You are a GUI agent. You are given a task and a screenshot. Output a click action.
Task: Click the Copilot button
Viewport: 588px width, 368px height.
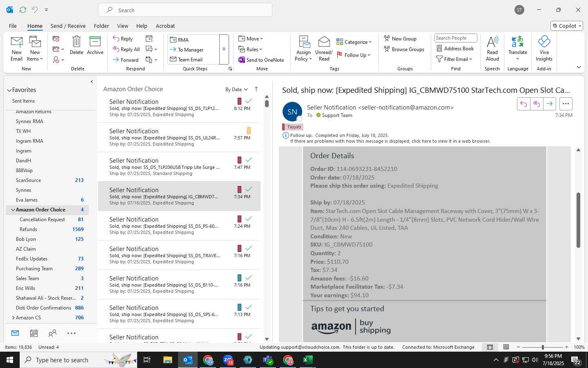pos(567,26)
